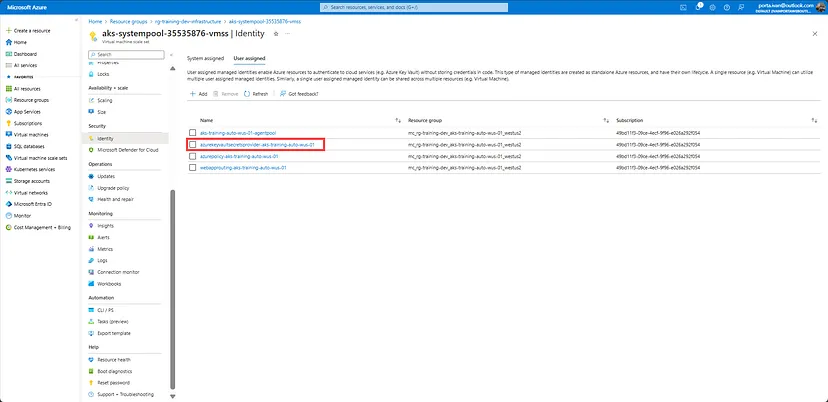Open App Services in favorites
This screenshot has width=828, height=402.
(x=27, y=112)
